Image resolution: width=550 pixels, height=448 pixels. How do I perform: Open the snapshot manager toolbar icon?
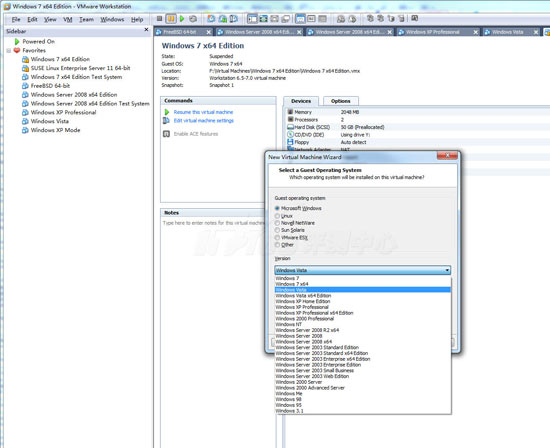pos(234,19)
